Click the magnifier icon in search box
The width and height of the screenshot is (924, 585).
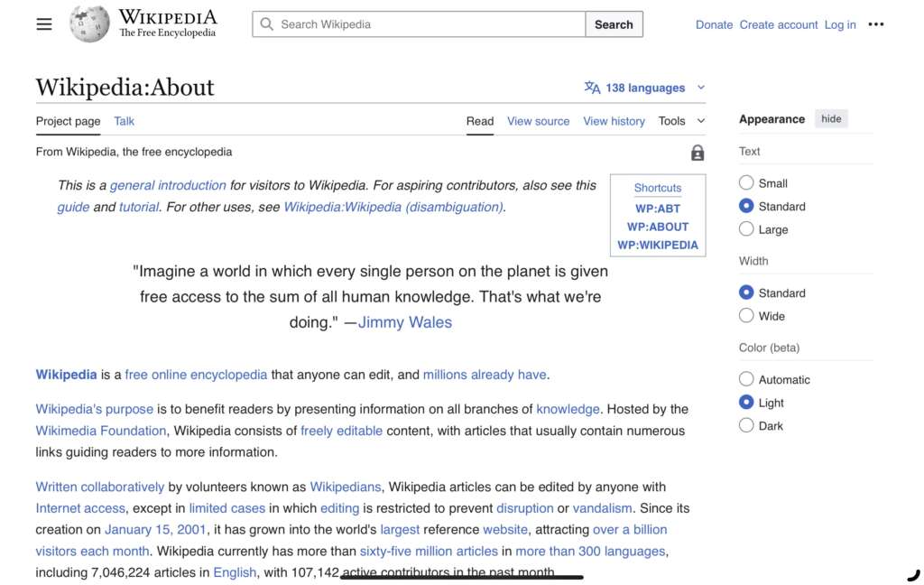point(267,24)
